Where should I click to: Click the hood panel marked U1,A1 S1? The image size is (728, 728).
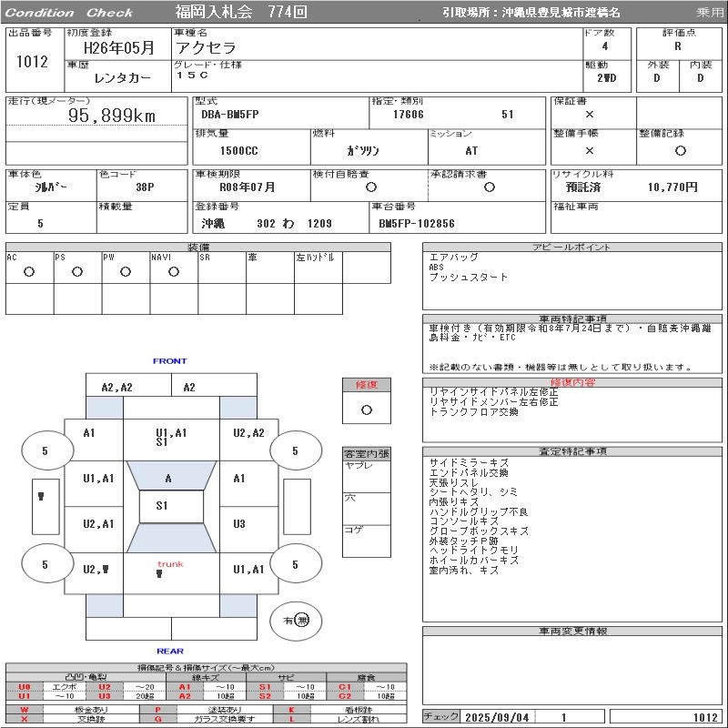(171, 440)
